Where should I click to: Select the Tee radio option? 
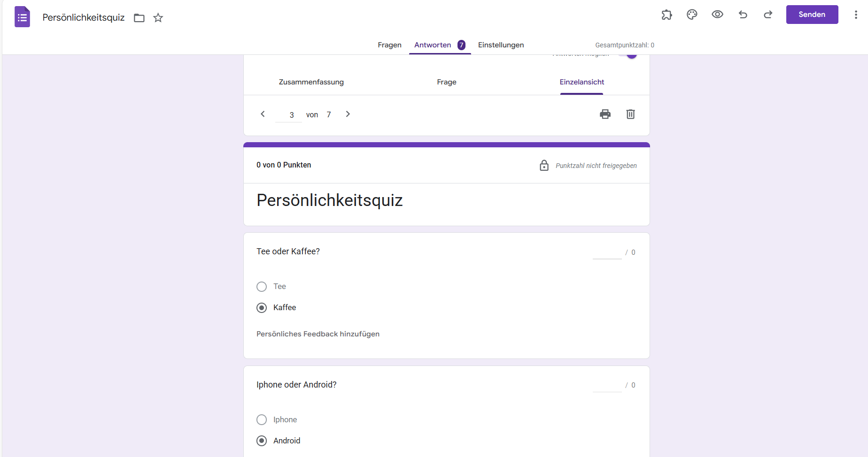coord(262,287)
